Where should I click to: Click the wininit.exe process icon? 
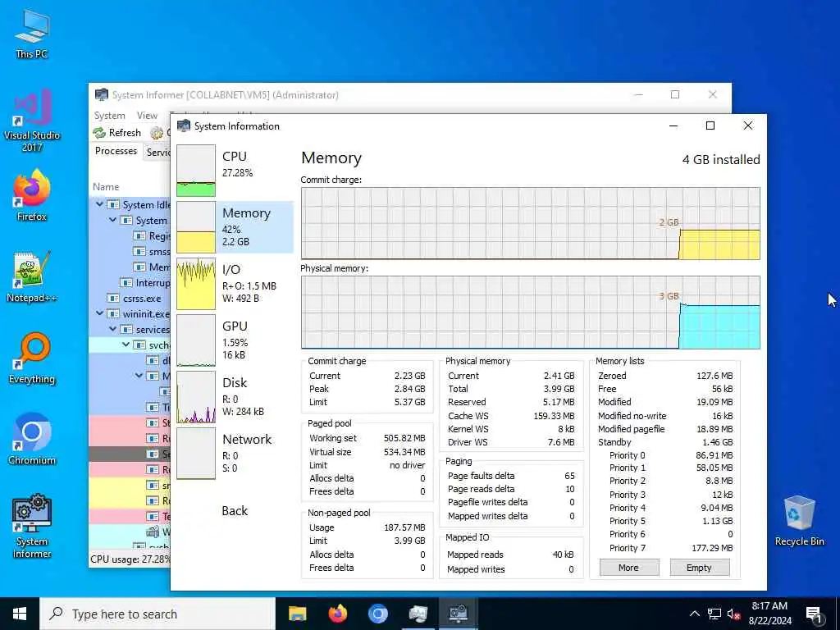pos(113,313)
